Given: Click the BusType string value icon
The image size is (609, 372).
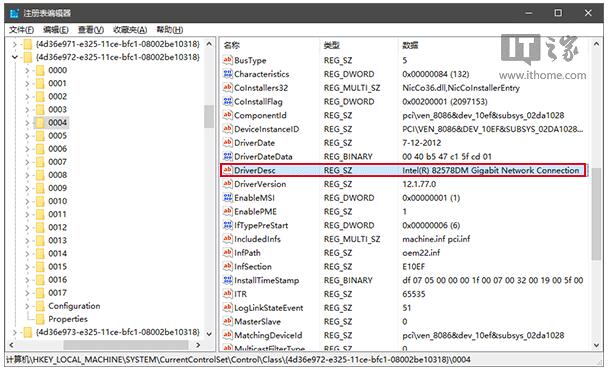Looking at the screenshot, I should click(228, 60).
